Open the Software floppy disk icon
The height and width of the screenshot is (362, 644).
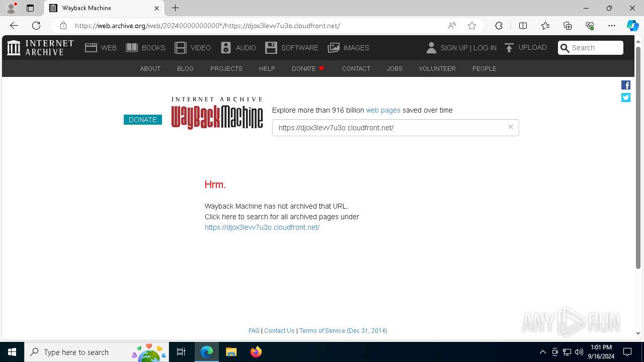(x=271, y=48)
